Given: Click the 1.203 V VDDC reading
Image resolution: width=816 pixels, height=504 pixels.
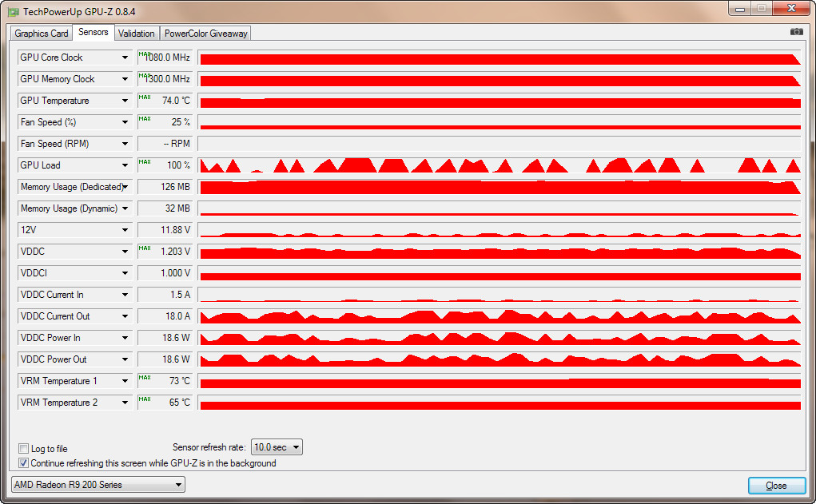Looking at the screenshot, I should tap(165, 252).
